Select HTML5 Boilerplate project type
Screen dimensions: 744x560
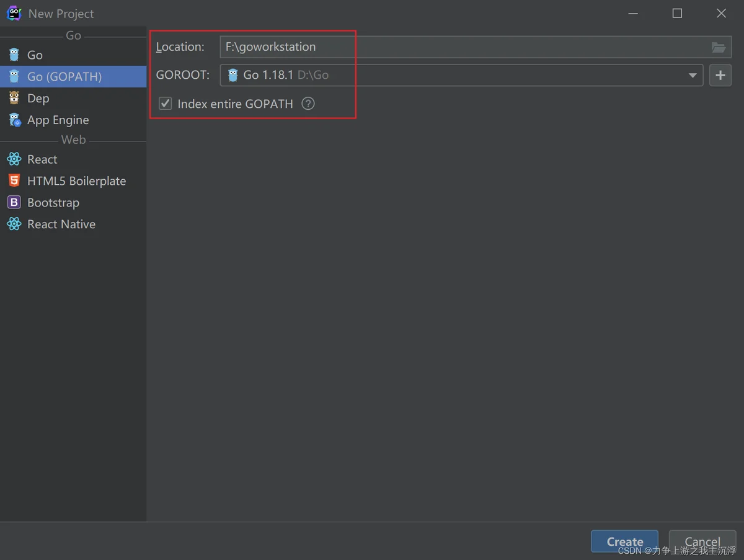click(73, 180)
